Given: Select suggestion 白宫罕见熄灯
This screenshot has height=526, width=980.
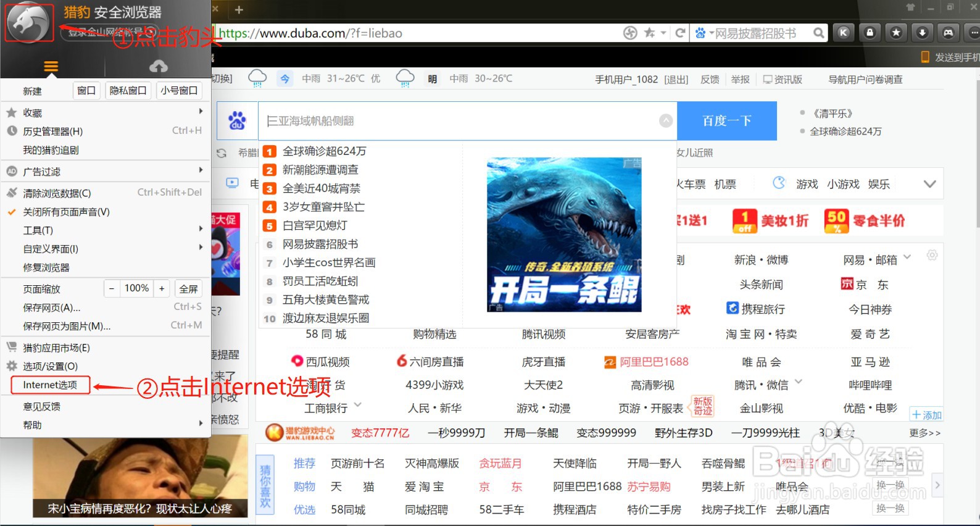Looking at the screenshot, I should pos(315,225).
